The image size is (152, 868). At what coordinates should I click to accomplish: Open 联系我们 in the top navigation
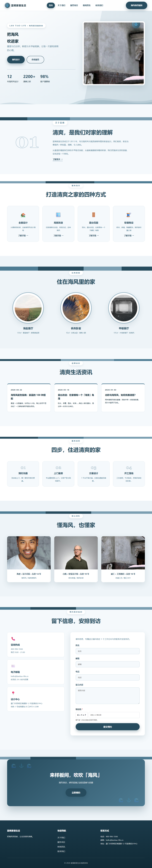99,5
